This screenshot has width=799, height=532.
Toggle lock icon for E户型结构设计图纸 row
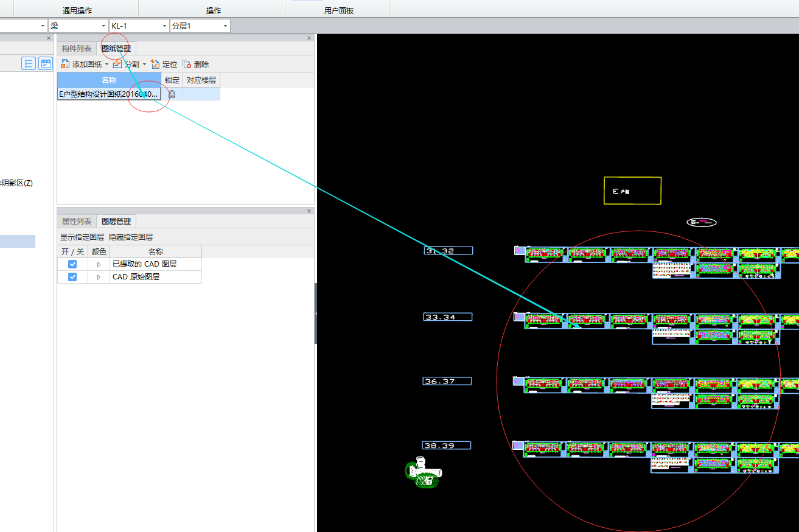point(172,94)
